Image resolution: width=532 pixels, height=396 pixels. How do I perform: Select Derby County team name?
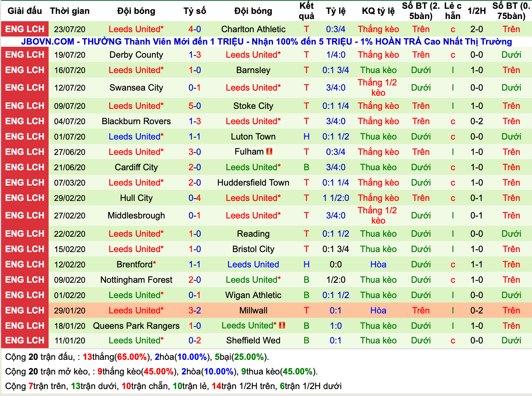[x=136, y=55]
